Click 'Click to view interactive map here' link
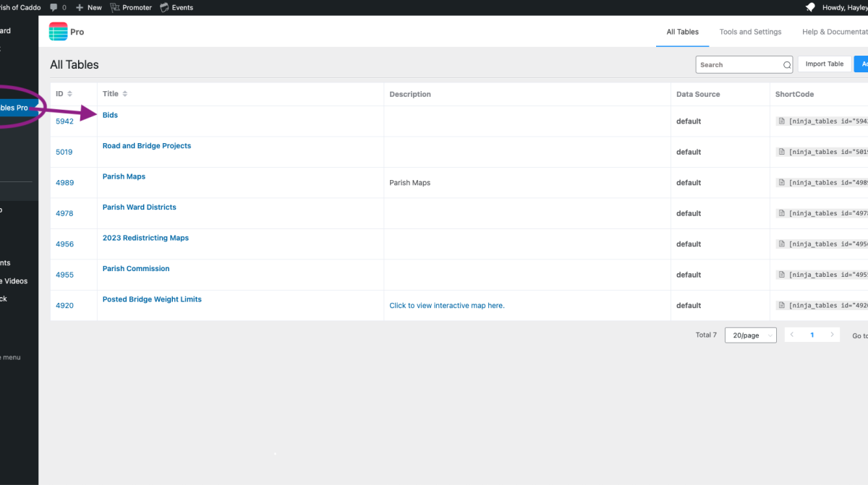The image size is (868, 485). (446, 306)
